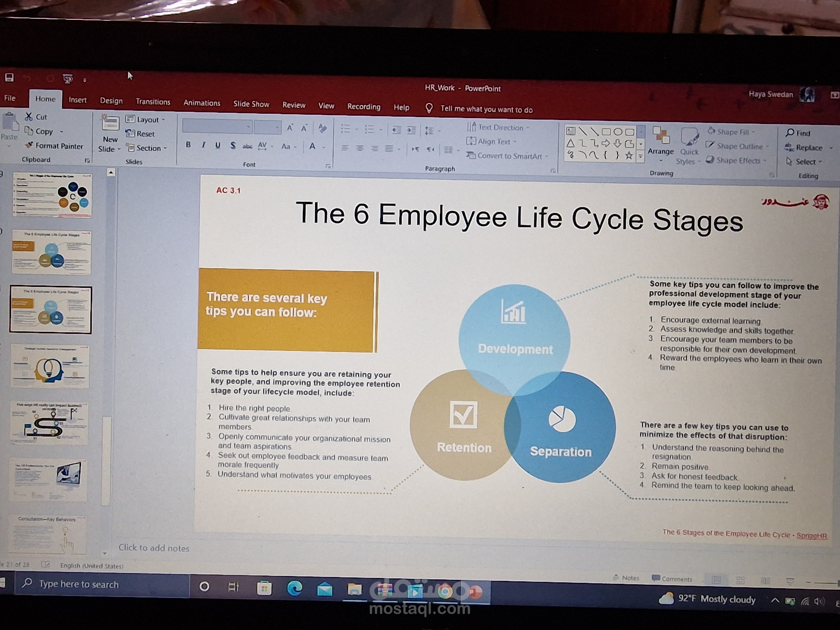Justify the text
The width and height of the screenshot is (840, 630).
pyautogui.click(x=389, y=148)
